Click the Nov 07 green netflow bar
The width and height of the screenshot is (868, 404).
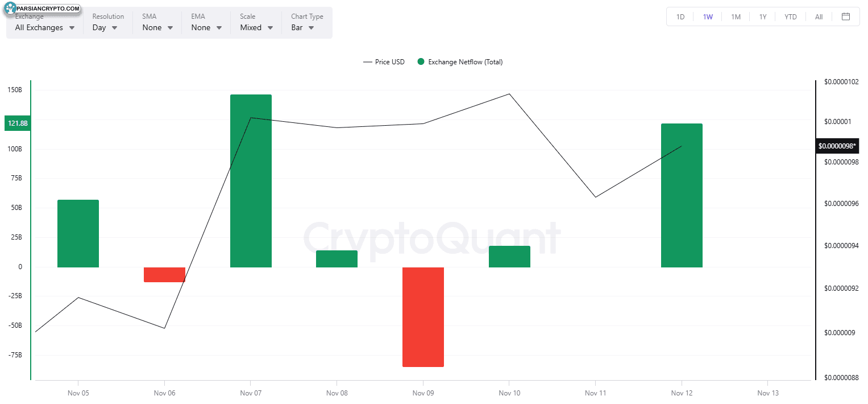tap(251, 181)
